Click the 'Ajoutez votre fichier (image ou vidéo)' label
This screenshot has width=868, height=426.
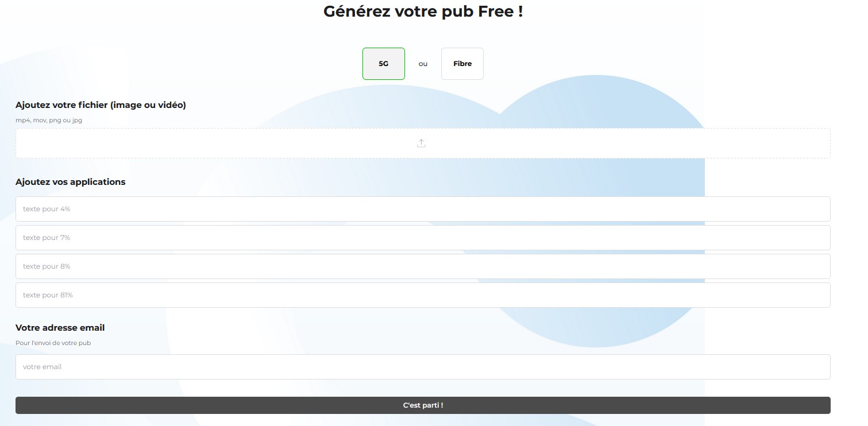tap(101, 105)
